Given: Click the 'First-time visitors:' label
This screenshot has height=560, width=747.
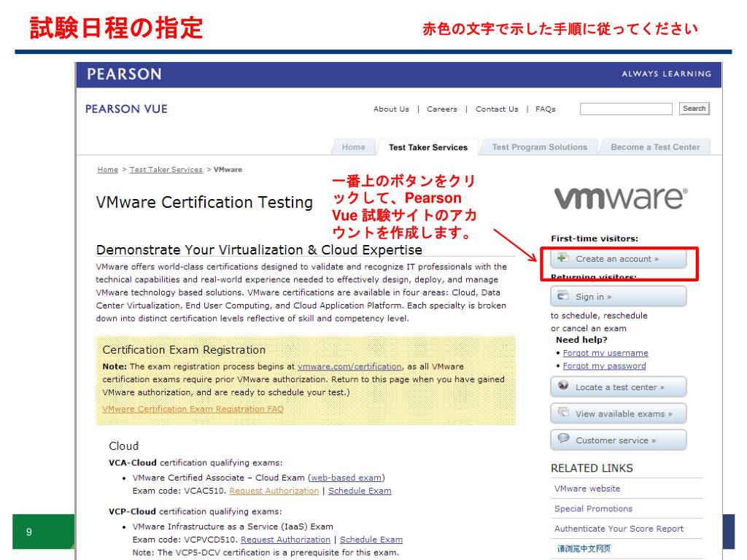Looking at the screenshot, I should [594, 238].
